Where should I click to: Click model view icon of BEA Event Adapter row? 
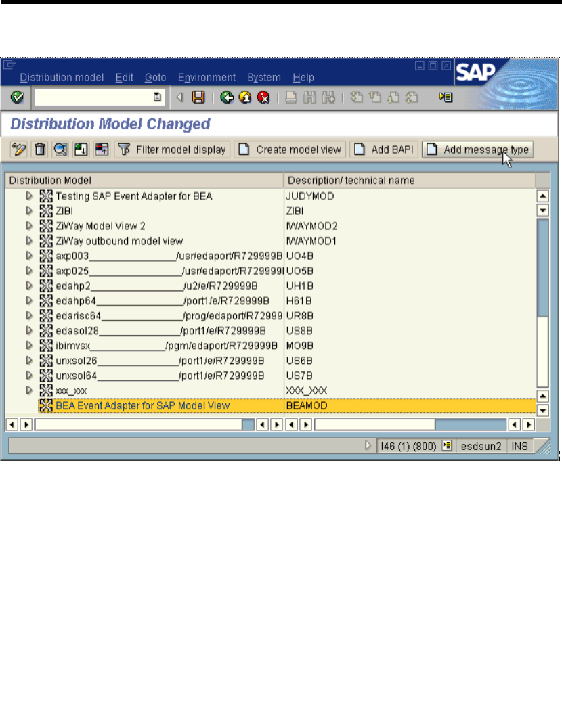pos(45,405)
